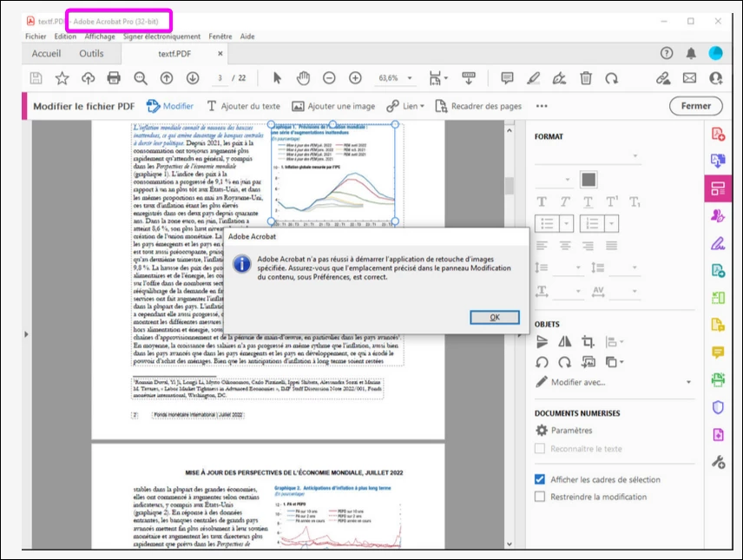This screenshot has width=743, height=560.
Task: Rotate page with the rotate icon
Action: tap(612, 78)
